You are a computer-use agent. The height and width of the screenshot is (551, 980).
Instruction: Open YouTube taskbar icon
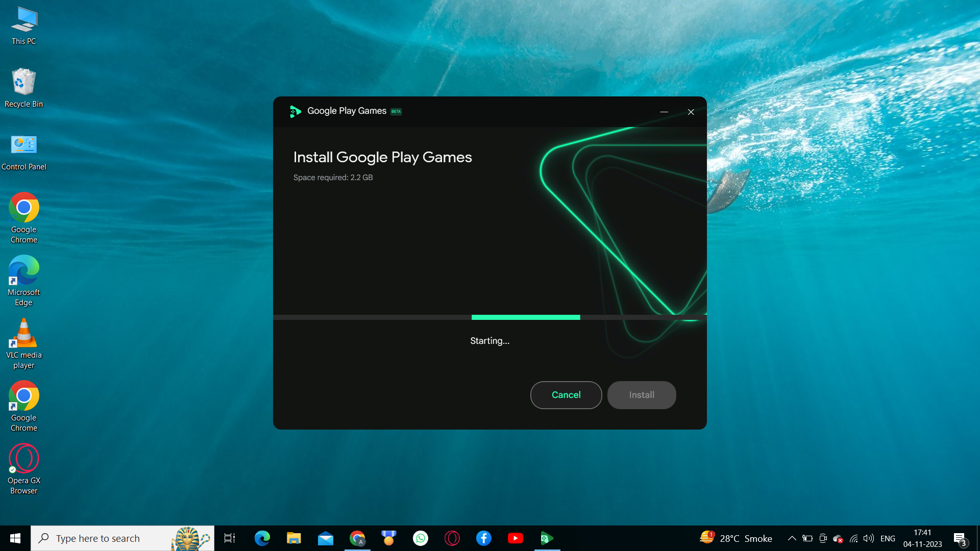click(x=516, y=538)
